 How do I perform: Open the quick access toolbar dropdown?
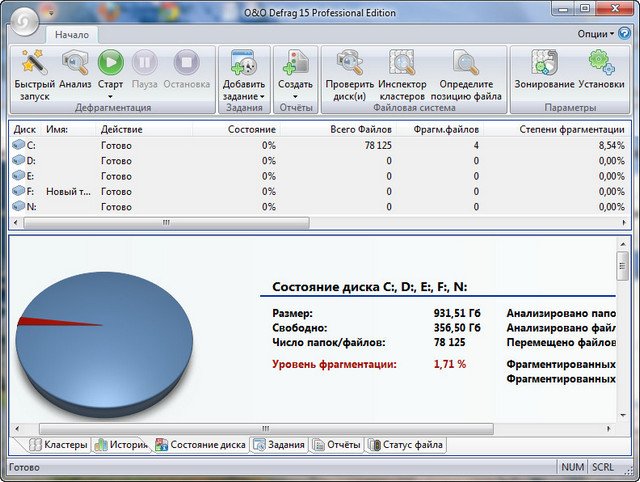(x=51, y=13)
